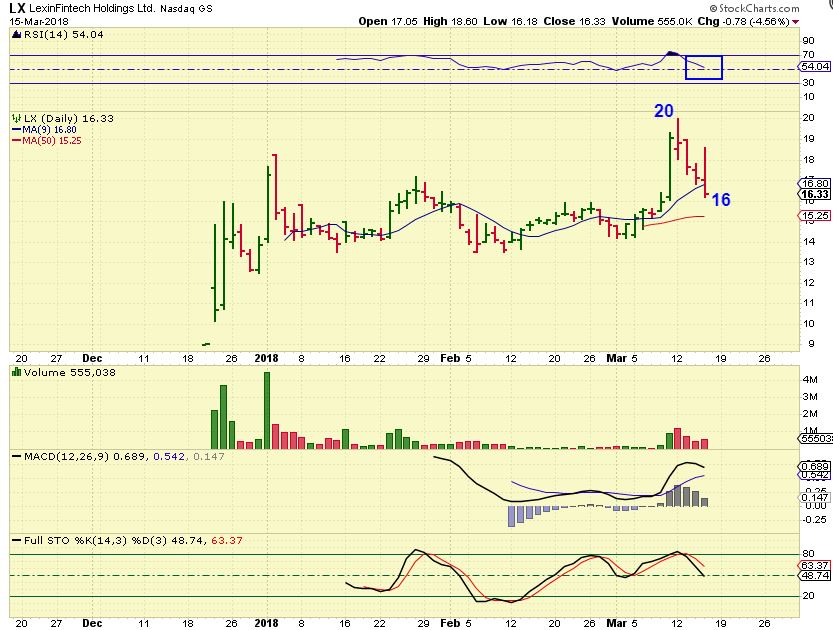Click the Volume 555,038 legend text

(x=70, y=372)
